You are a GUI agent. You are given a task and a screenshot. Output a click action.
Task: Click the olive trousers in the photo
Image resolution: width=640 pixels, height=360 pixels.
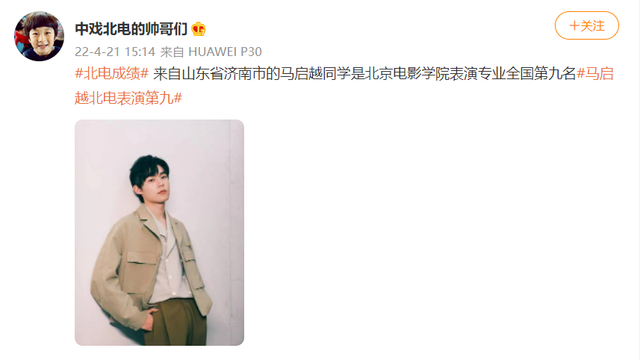coord(176,322)
